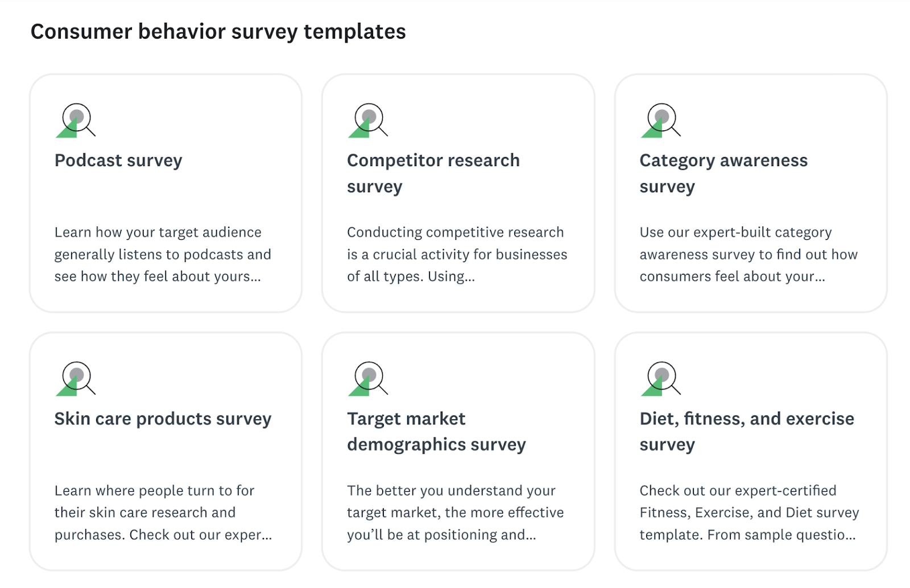Open the Target market demographics survey template
910x588 pixels.
click(x=437, y=431)
